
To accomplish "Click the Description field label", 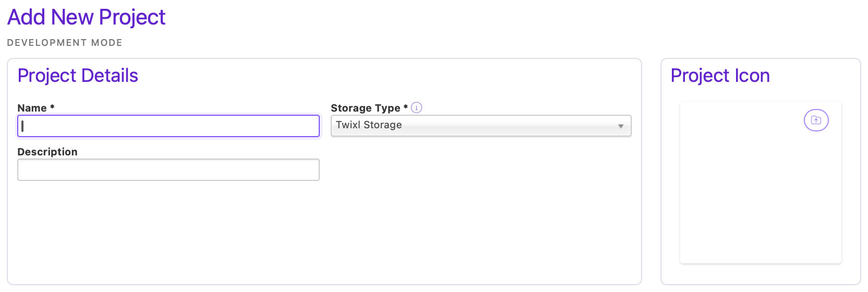I will [47, 152].
